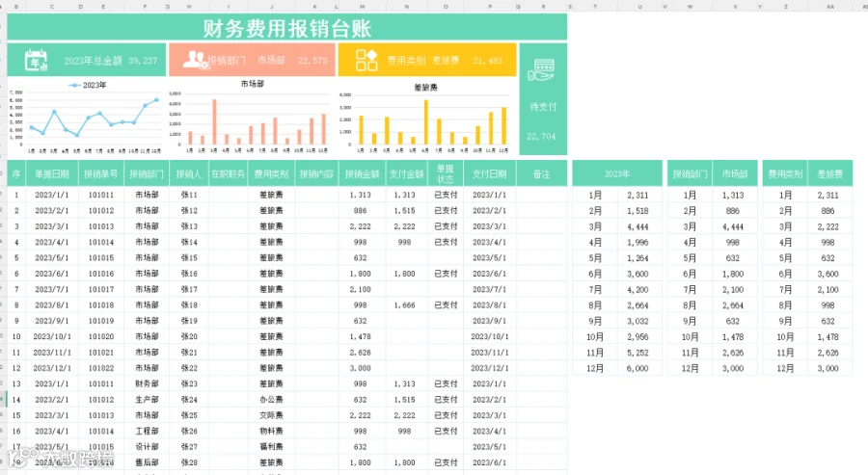Select the 市场部 value in the salmon card
Viewport: 868px width, 475px height.
tap(271, 61)
